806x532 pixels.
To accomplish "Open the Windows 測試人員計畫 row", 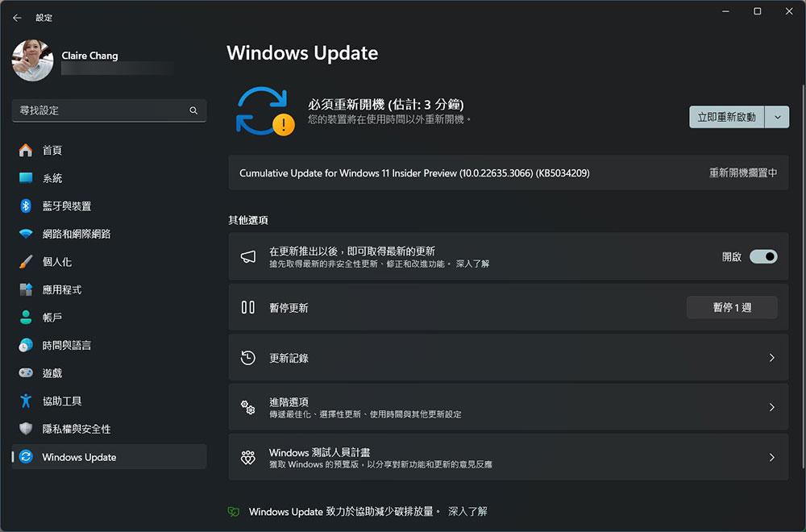I will pos(508,458).
